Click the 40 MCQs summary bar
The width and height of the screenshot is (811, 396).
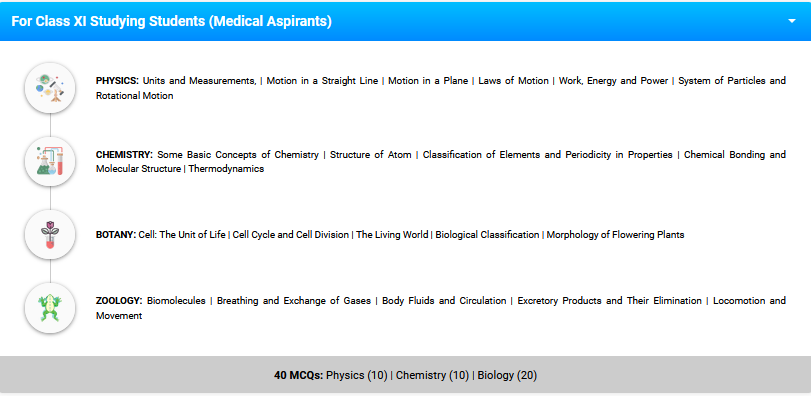tap(406, 375)
